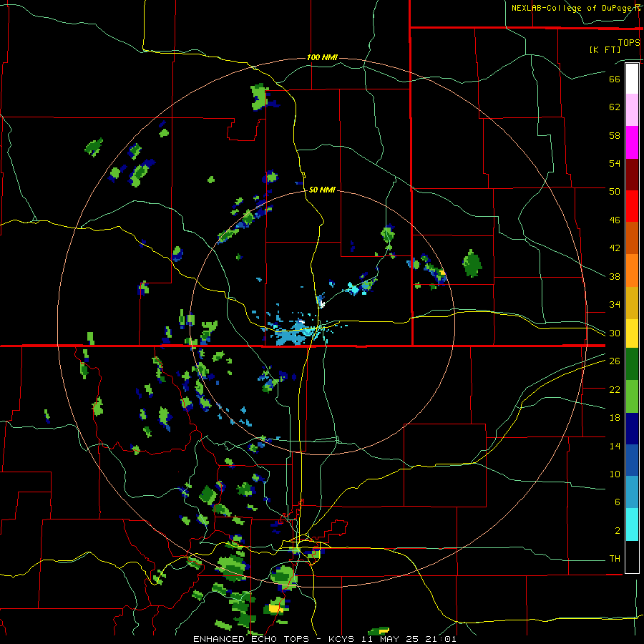Select the 14 legend value
Image resolution: width=644 pixels, height=644 pixels.
pos(615,446)
